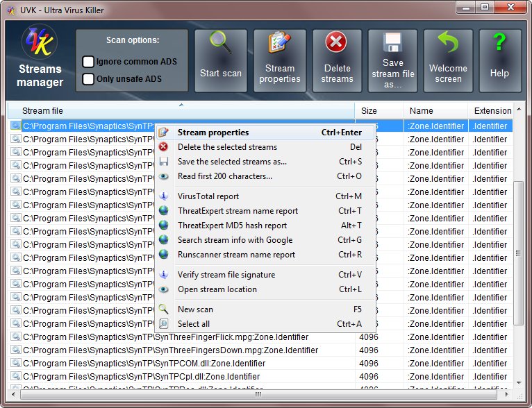Screen dimensions: 532x408
Task: Click the globe icon beside ThreatExpert stream name report
Action: pos(163,210)
